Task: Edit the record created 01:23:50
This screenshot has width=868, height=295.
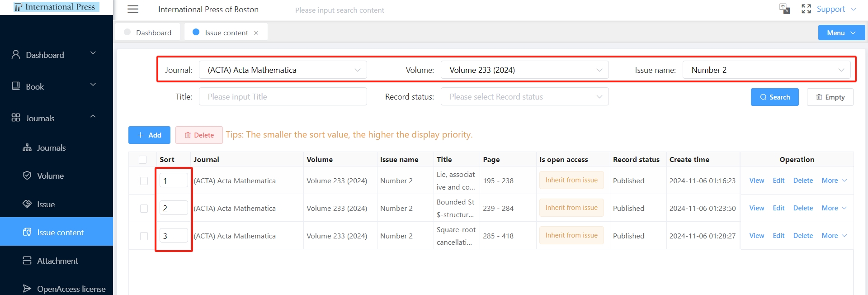Action: click(778, 208)
